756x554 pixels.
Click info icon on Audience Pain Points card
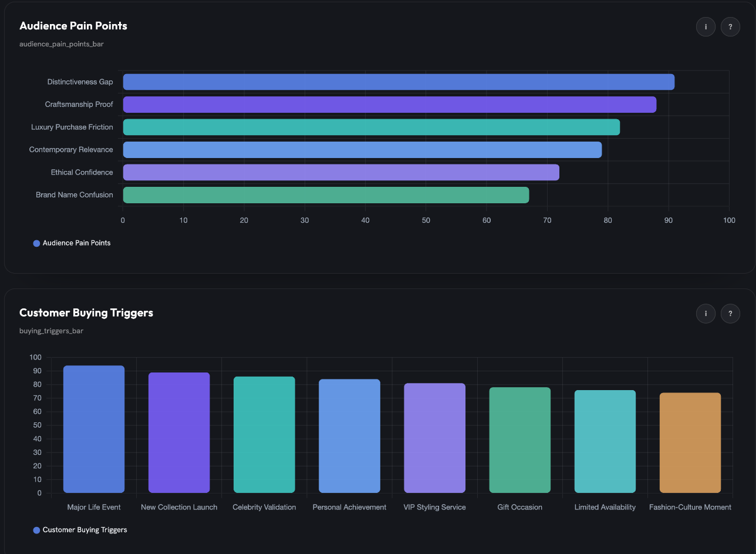click(x=706, y=27)
